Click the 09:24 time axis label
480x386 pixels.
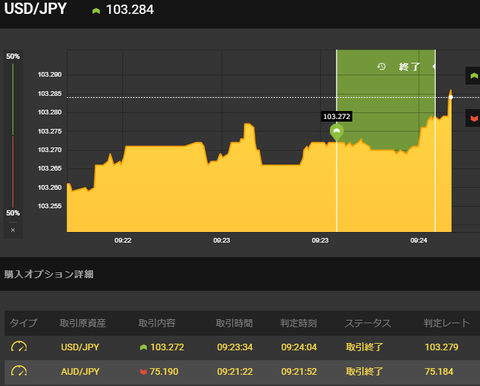coord(419,240)
